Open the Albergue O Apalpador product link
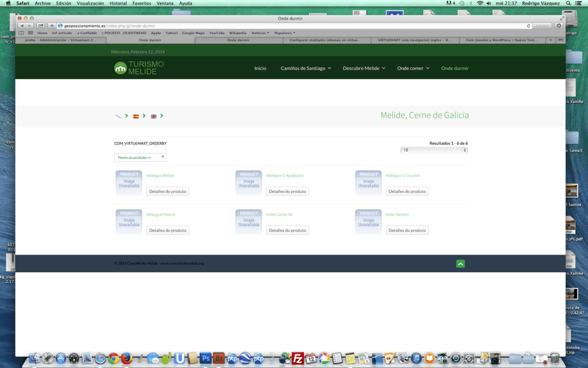The height and width of the screenshot is (368, 588). pos(285,175)
